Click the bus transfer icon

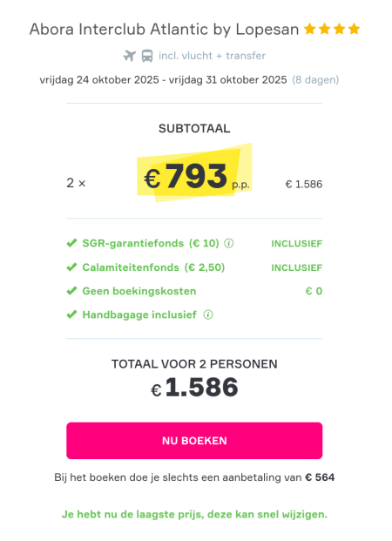[x=147, y=56]
